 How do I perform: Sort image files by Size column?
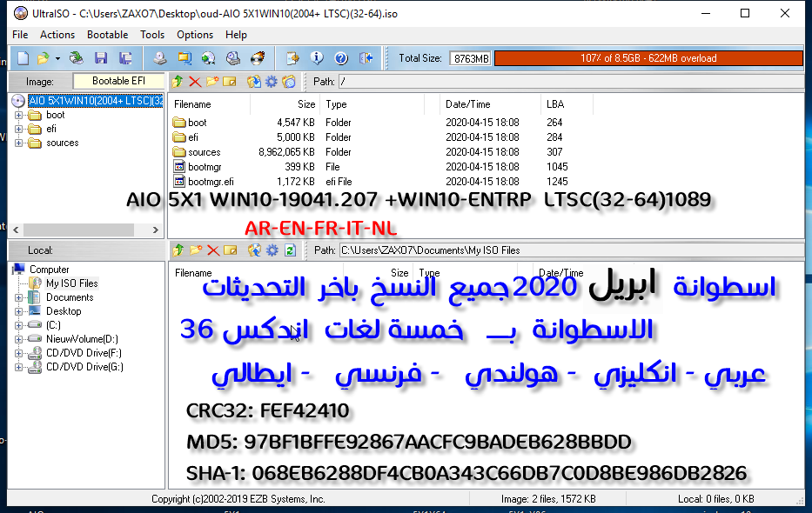[x=285, y=104]
